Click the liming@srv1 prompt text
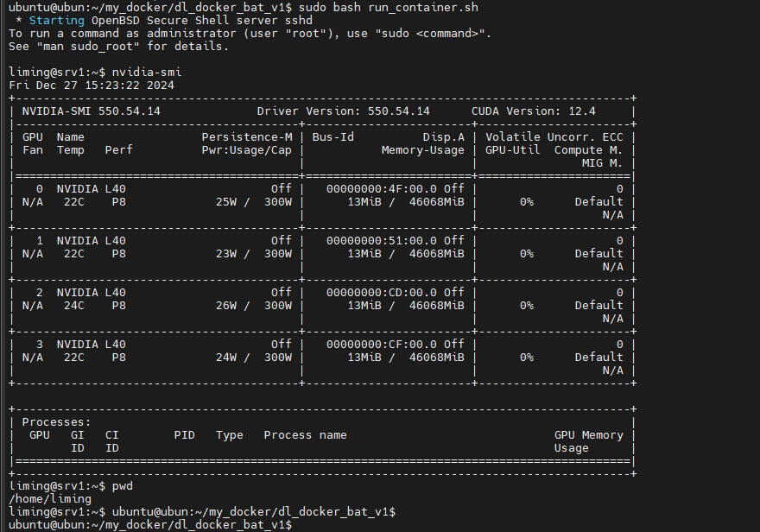760x532 pixels. tap(42, 73)
